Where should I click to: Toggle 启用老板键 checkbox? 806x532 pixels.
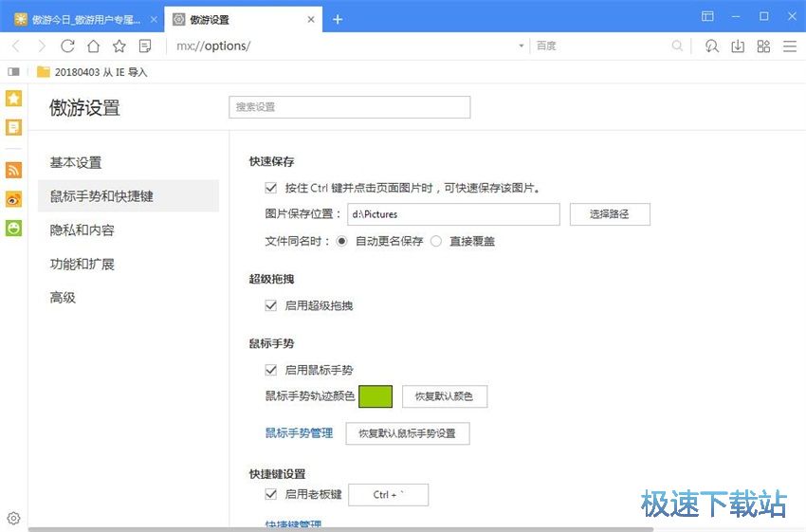click(271, 494)
